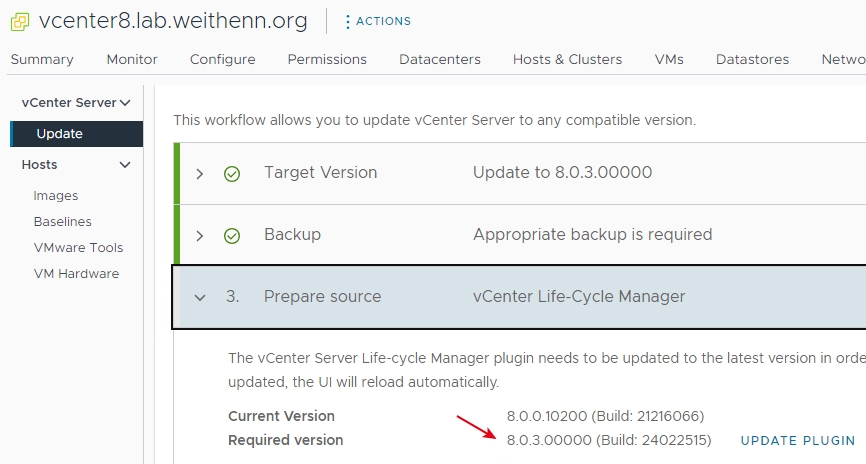The image size is (866, 464).
Task: Select the Datastores tab
Action: 752,59
